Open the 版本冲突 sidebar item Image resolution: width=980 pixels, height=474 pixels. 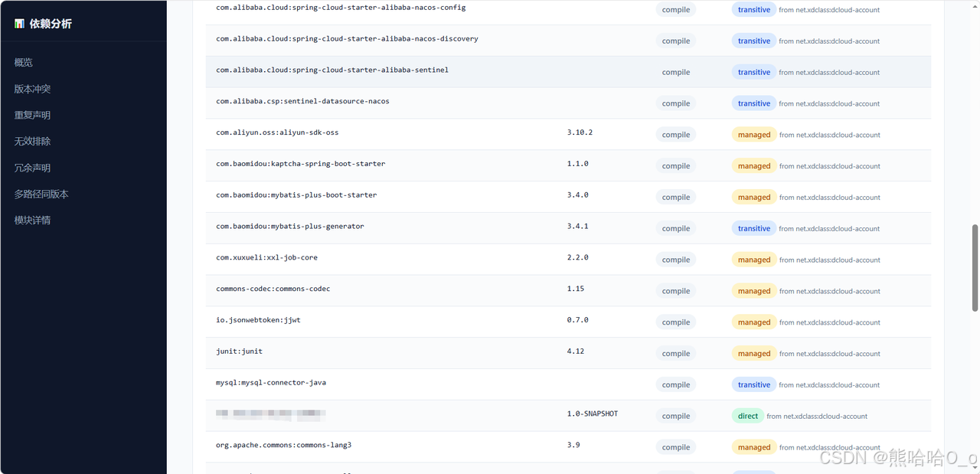click(32, 89)
